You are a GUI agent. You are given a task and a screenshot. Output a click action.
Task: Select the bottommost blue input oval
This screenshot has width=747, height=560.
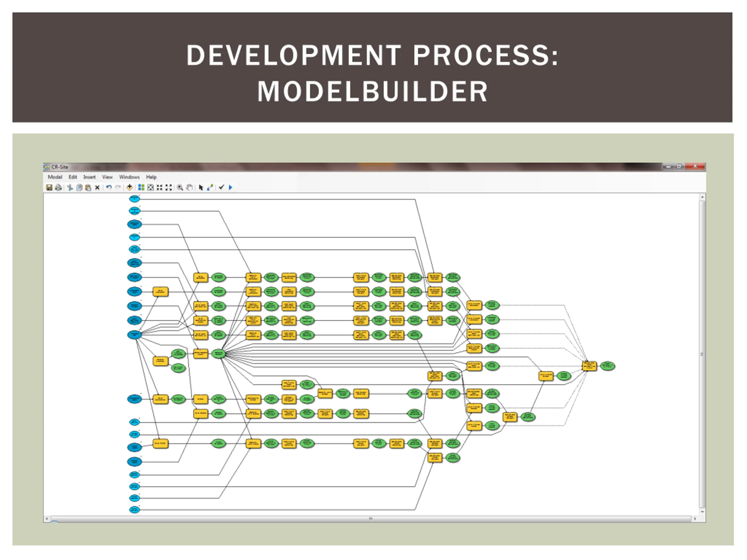click(x=135, y=510)
